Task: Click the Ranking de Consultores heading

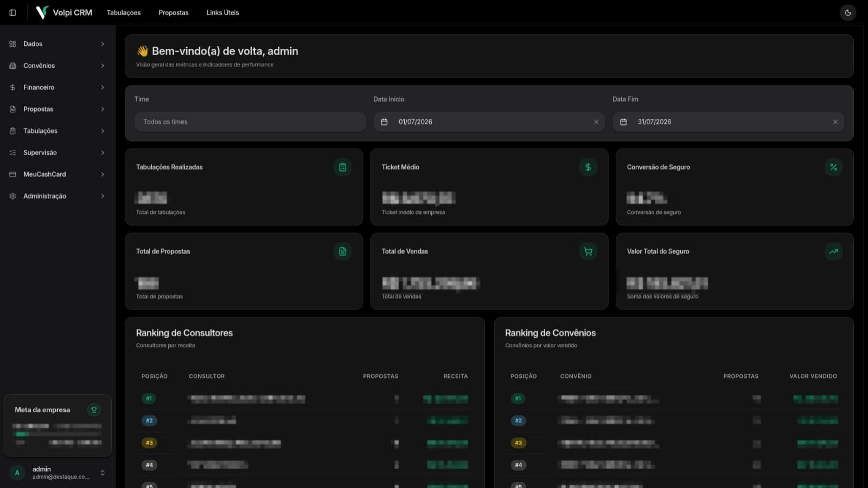Action: pyautogui.click(x=184, y=333)
